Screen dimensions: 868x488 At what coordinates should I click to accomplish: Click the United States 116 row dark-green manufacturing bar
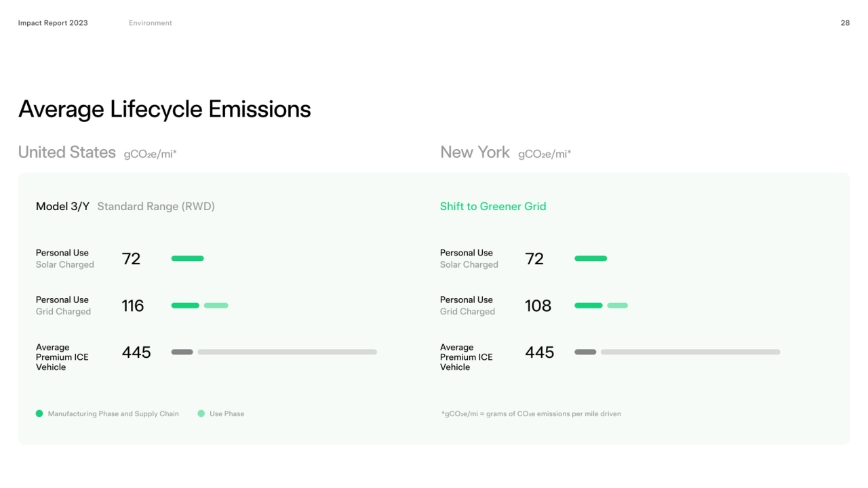(x=185, y=306)
